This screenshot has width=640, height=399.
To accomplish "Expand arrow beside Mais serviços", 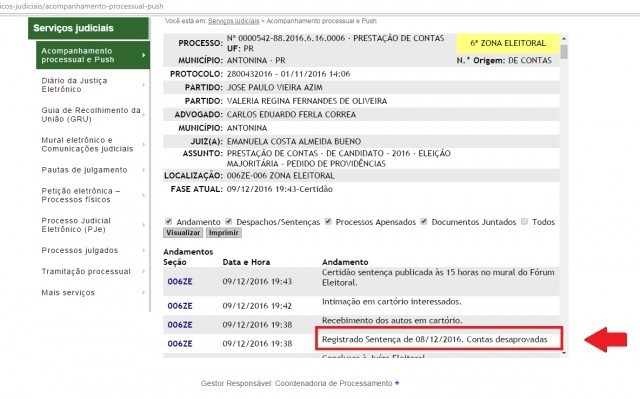I will 144,293.
